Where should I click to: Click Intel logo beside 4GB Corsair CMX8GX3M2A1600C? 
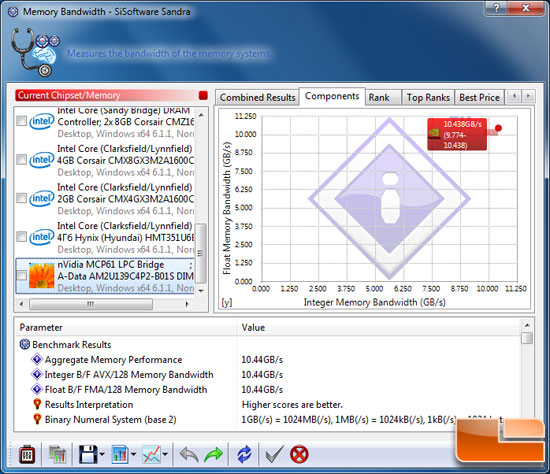click(x=41, y=160)
